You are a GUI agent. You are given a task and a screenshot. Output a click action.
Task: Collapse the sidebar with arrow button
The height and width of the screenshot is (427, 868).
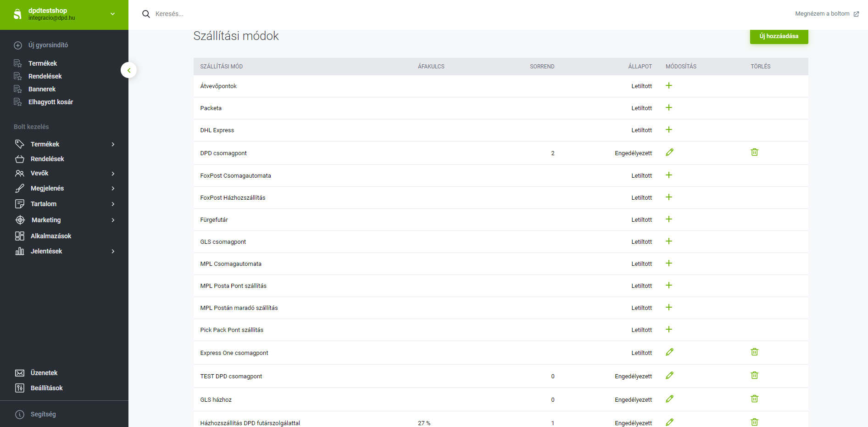pyautogui.click(x=129, y=70)
